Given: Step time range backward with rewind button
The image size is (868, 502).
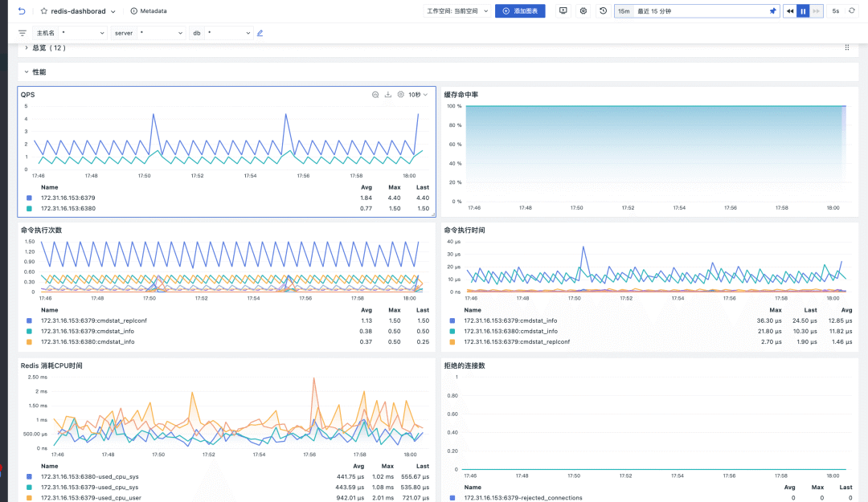Looking at the screenshot, I should [790, 11].
